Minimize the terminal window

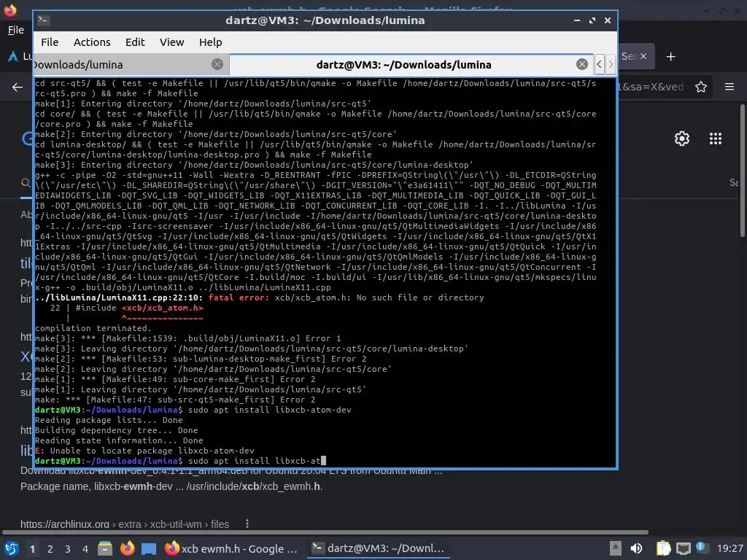577,20
